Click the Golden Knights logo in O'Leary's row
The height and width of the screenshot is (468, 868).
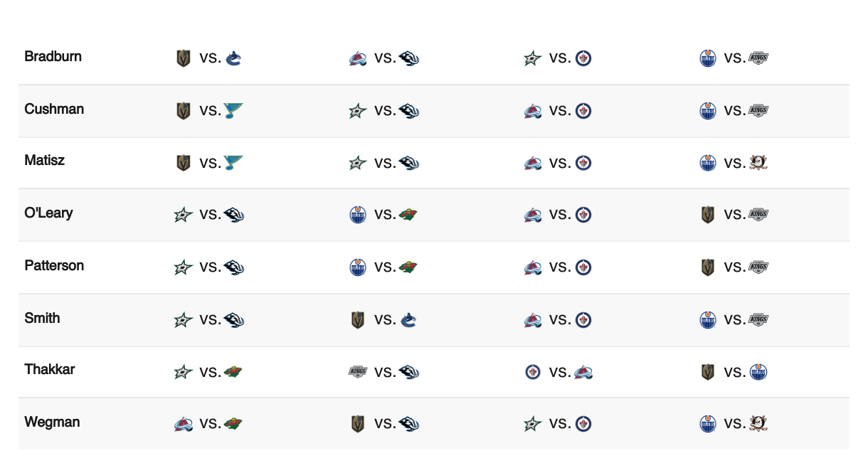tap(708, 215)
